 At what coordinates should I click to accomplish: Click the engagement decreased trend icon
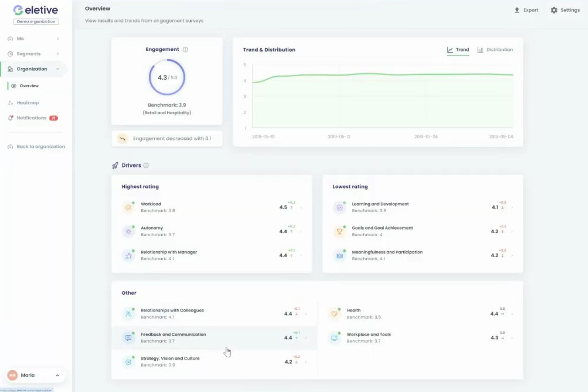pos(122,139)
